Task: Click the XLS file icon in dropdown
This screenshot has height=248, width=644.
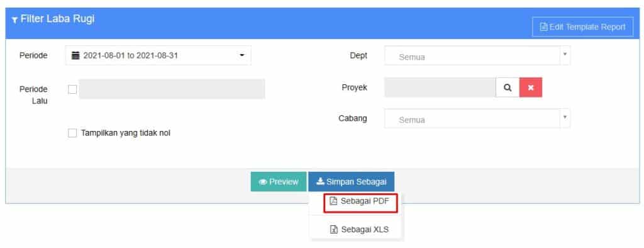Action: click(x=333, y=230)
